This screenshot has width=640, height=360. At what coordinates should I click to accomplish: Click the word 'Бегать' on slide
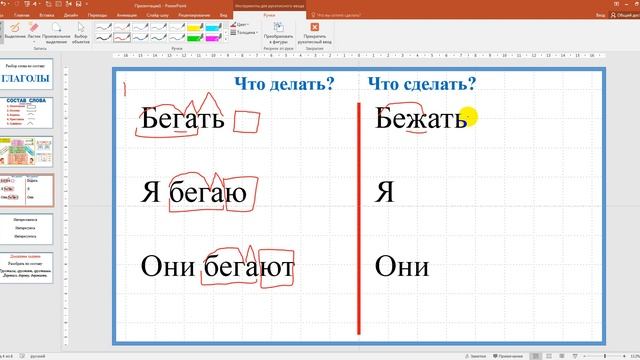point(182,118)
